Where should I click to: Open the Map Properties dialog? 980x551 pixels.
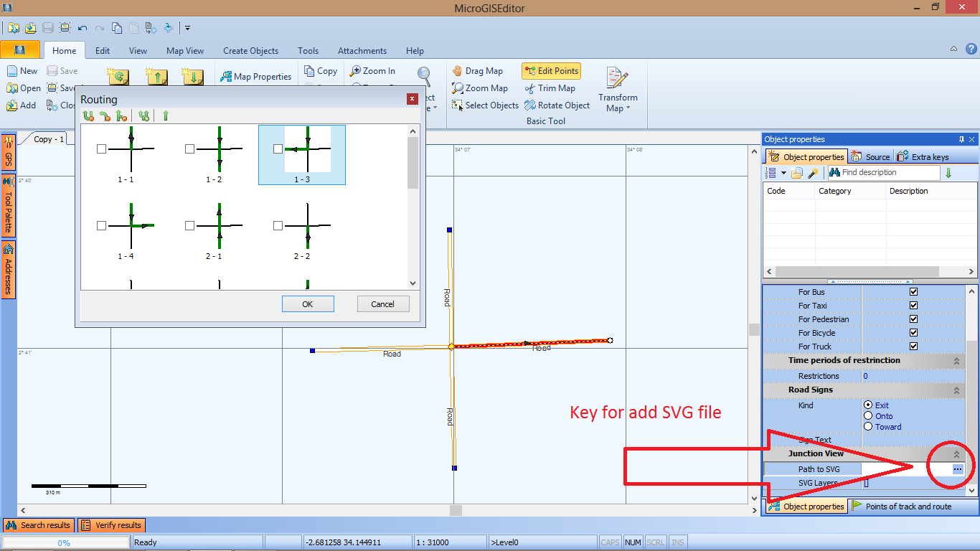click(x=255, y=77)
